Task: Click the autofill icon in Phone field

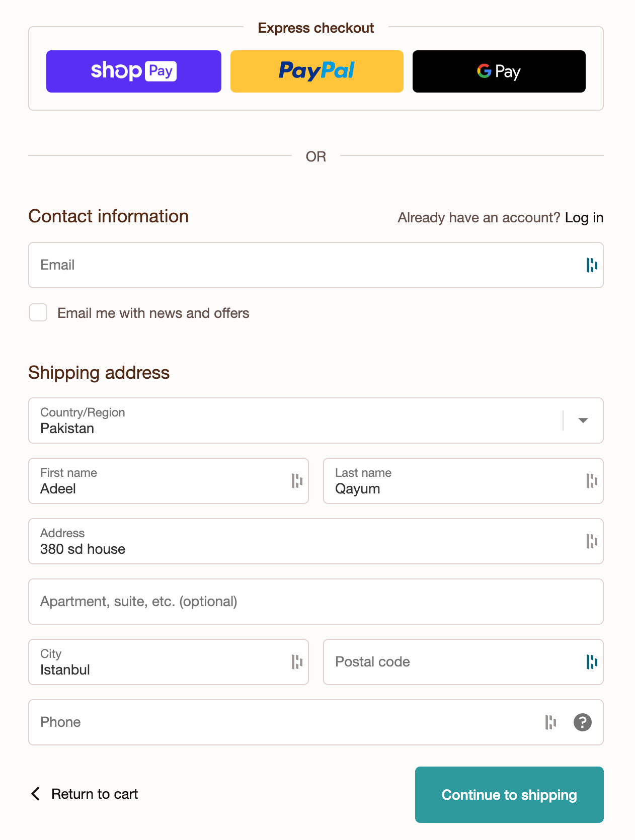Action: click(550, 722)
